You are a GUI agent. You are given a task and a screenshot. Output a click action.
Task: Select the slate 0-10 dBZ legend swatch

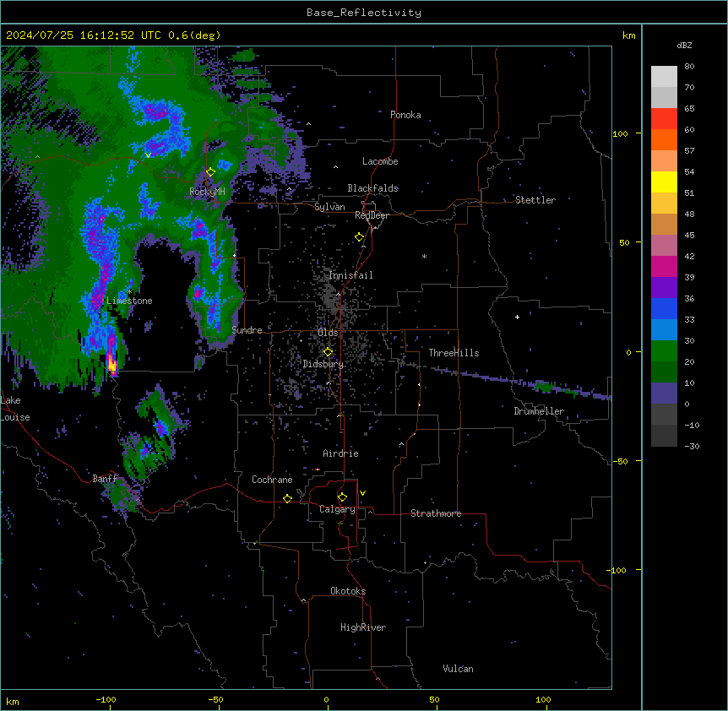(664, 393)
